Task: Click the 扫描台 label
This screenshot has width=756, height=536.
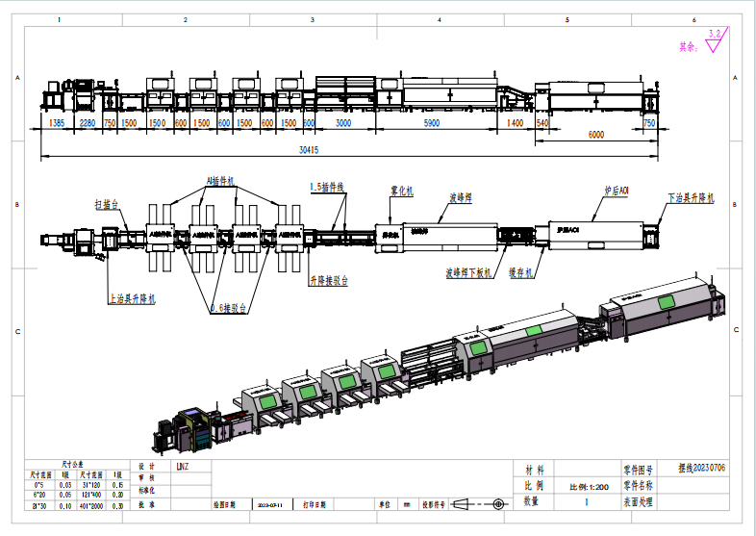Action: click(106, 205)
